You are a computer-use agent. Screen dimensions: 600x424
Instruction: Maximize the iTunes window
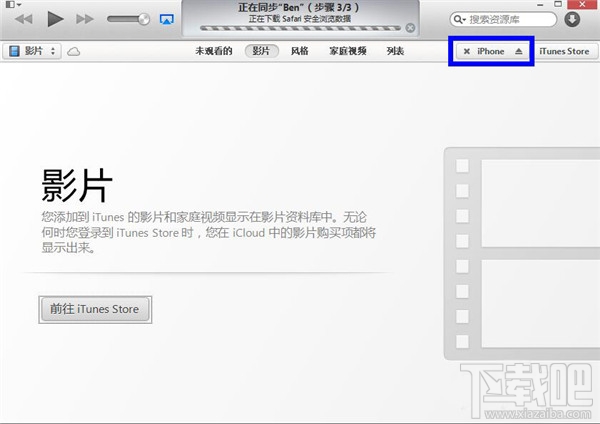click(558, 4)
